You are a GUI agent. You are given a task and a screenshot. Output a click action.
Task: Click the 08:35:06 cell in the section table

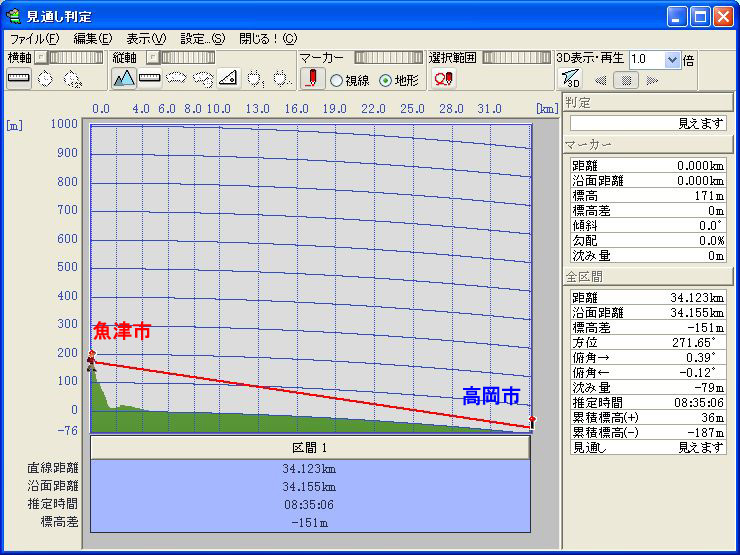coord(310,505)
